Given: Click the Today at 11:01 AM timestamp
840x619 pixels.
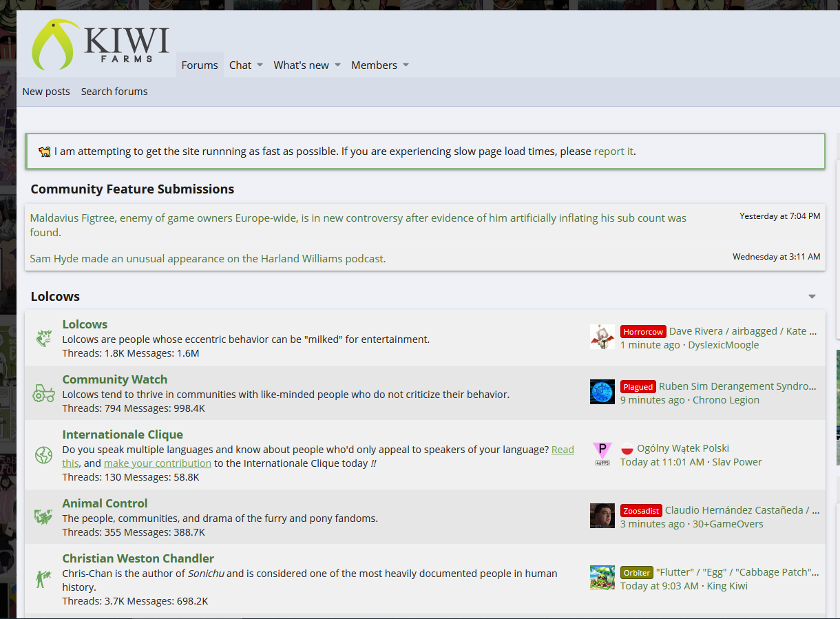Looking at the screenshot, I should [662, 462].
